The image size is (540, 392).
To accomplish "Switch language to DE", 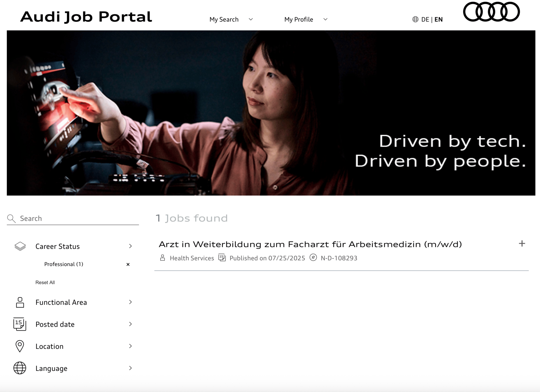I will [x=425, y=19].
